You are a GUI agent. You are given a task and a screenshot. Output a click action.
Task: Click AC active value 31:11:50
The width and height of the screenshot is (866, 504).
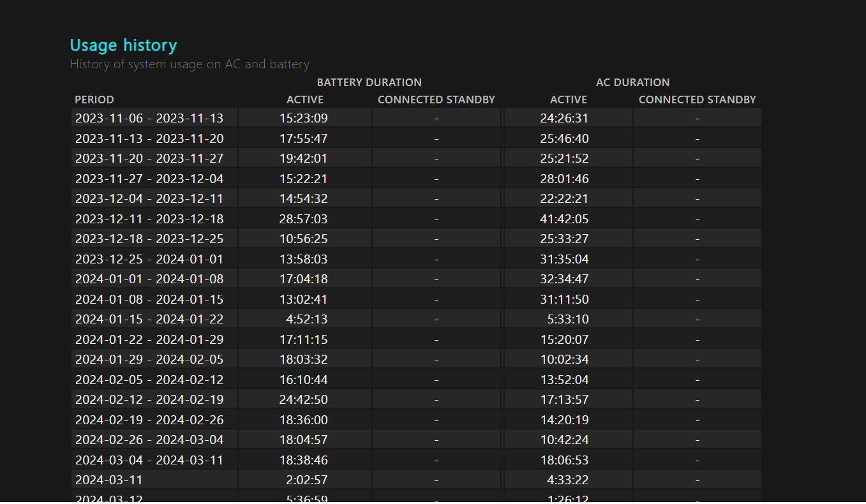tap(565, 299)
